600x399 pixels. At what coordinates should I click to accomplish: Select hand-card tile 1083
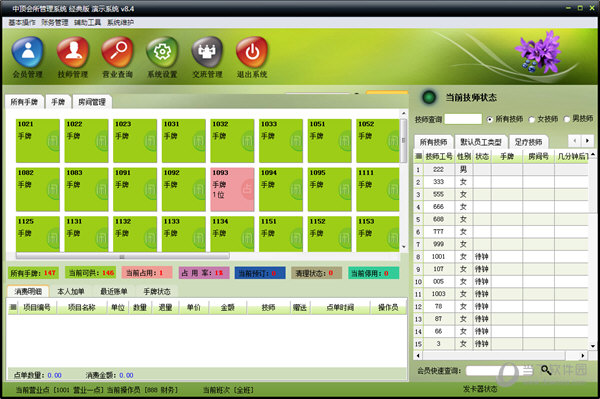(86, 189)
